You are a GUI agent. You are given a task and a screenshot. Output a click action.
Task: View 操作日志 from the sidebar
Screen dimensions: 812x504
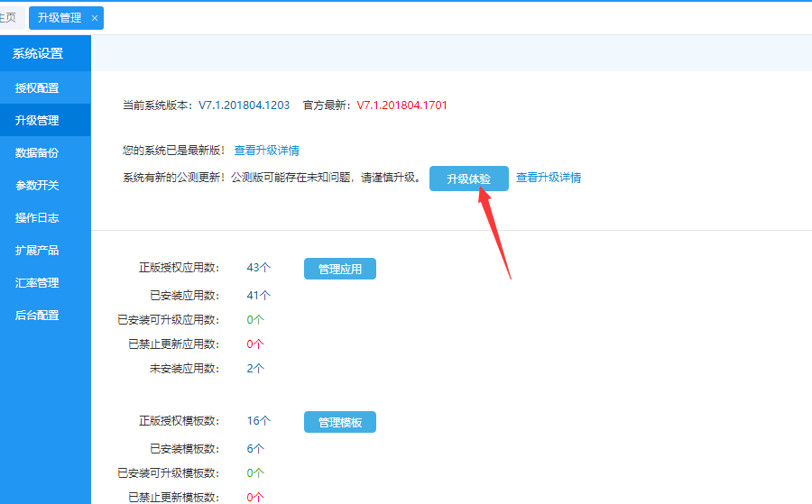point(37,218)
